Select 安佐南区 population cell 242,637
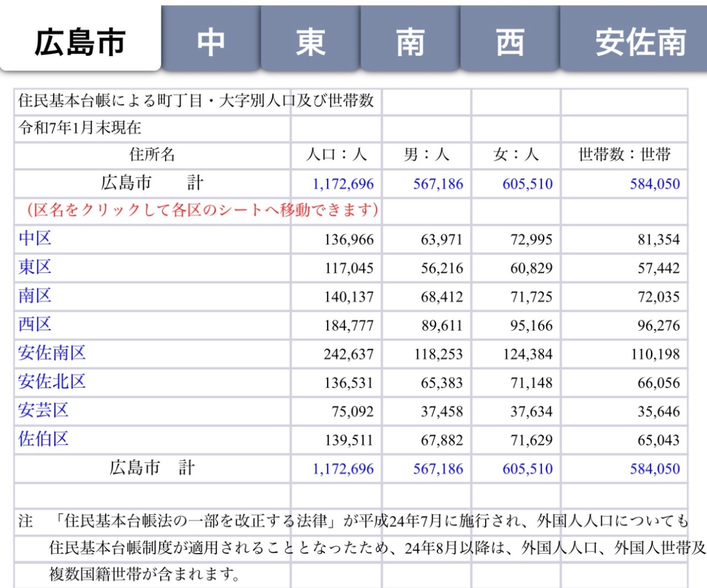The height and width of the screenshot is (588, 707). [x=349, y=354]
